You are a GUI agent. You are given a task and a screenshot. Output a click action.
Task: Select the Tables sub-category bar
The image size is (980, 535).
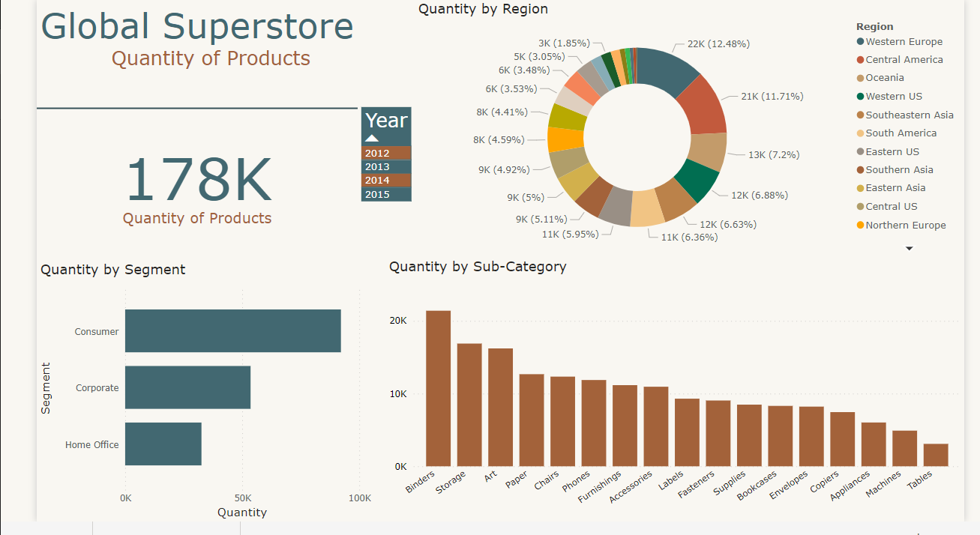coord(936,455)
